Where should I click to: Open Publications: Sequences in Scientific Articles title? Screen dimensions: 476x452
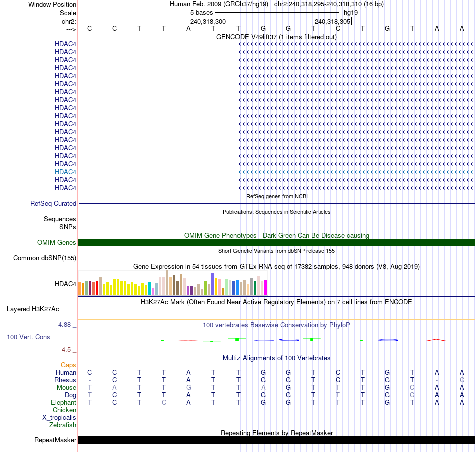pyautogui.click(x=277, y=212)
